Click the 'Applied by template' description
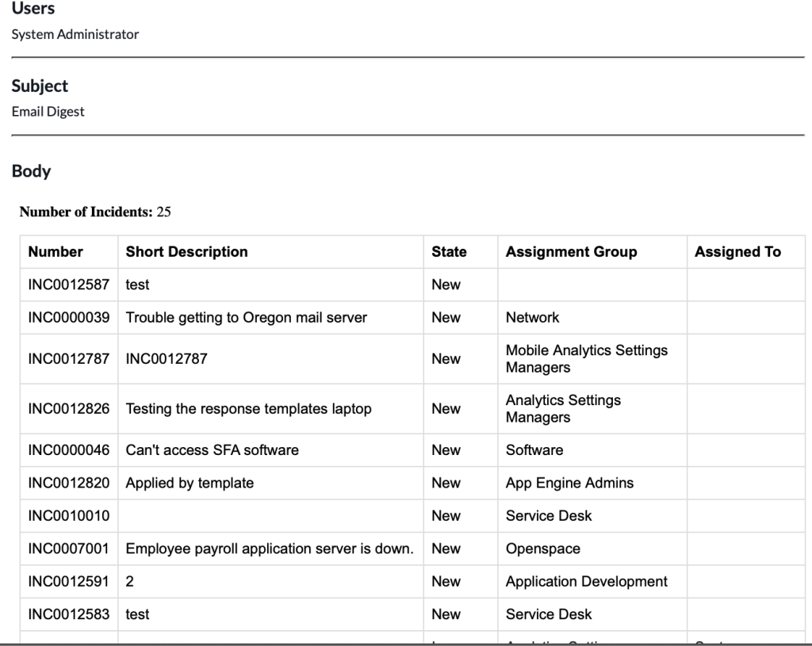This screenshot has height=646, width=812. (190, 483)
